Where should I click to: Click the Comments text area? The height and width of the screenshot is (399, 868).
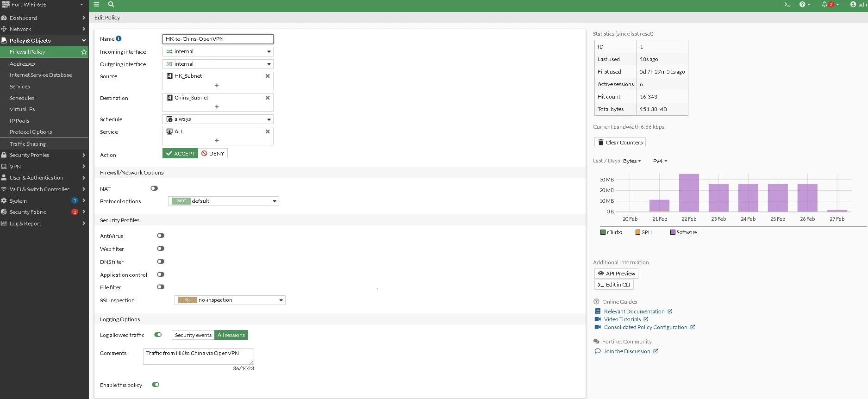[x=199, y=356]
